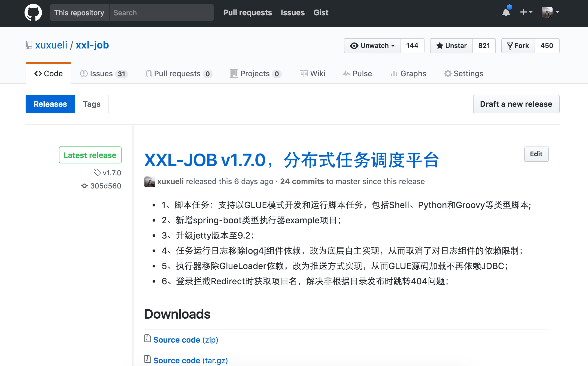Open the Issues tab with 31 issues
The width and height of the screenshot is (588, 366).
104,74
